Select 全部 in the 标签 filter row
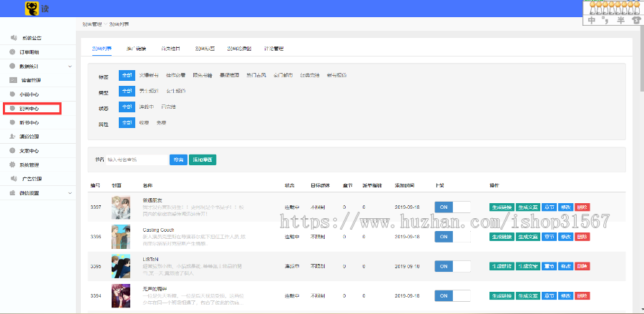The width and height of the screenshot is (644, 314). pos(127,76)
